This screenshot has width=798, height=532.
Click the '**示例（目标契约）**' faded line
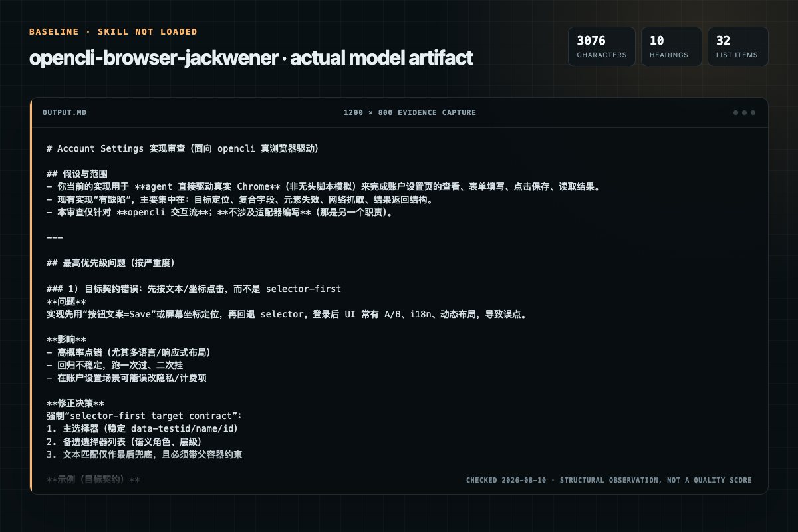pyautogui.click(x=93, y=480)
